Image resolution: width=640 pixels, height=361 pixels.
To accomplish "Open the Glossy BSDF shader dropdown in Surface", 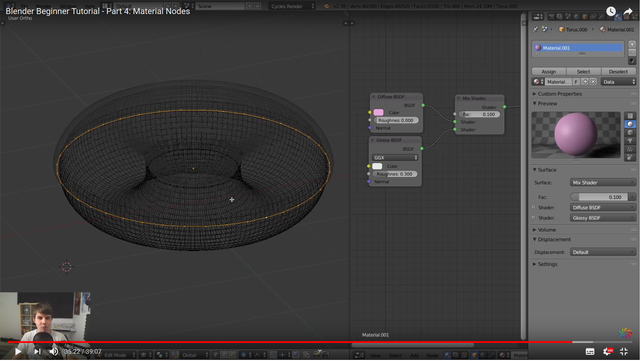I will (x=602, y=218).
